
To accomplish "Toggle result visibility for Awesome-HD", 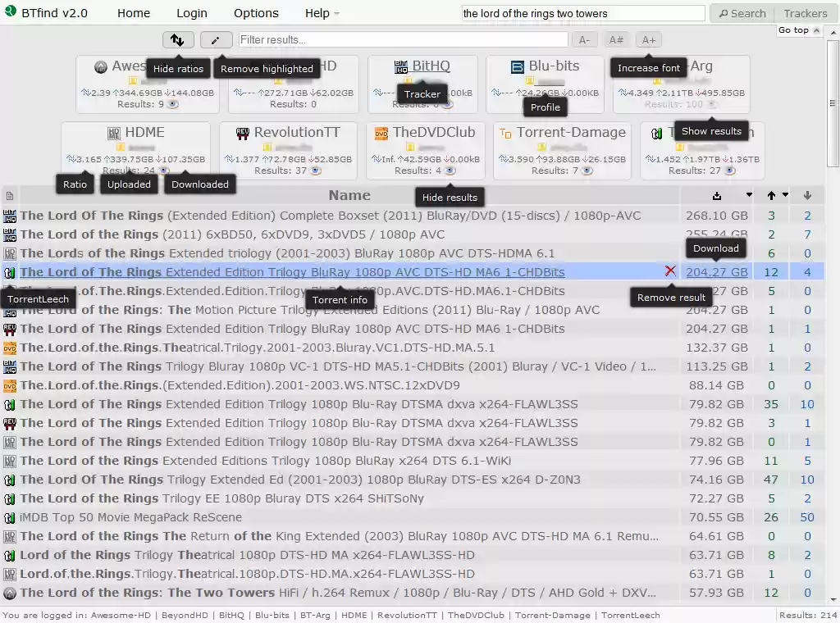I will click(173, 103).
